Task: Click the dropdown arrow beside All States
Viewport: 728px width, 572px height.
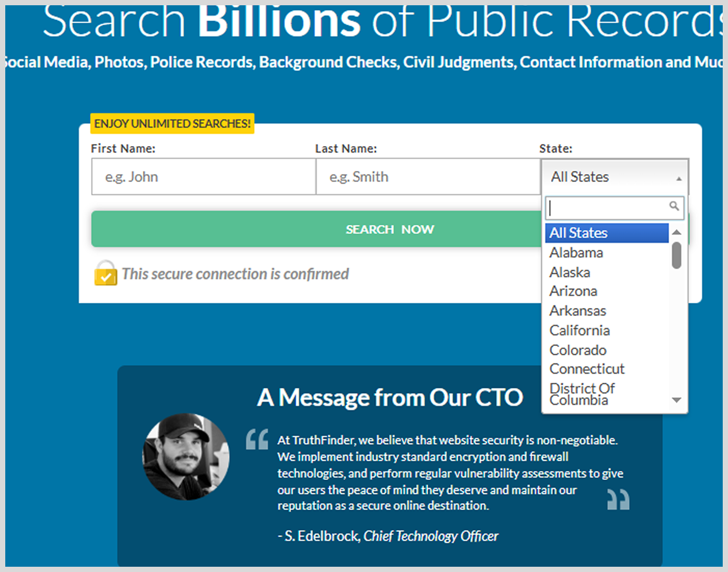Action: (x=679, y=179)
